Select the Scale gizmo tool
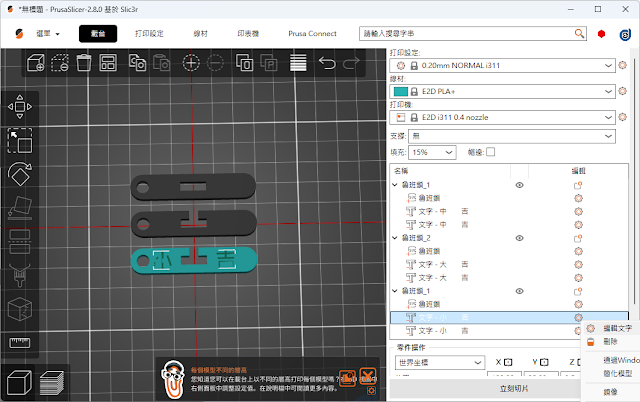Screen dimensions: 640x402 click(20, 141)
